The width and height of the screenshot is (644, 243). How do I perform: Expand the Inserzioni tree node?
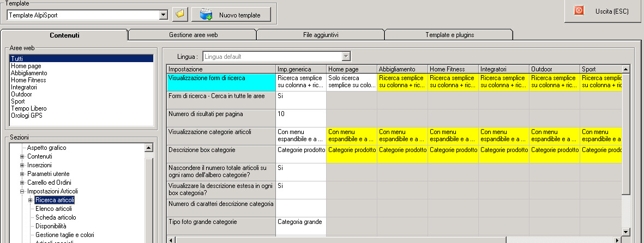pyautogui.click(x=22, y=165)
